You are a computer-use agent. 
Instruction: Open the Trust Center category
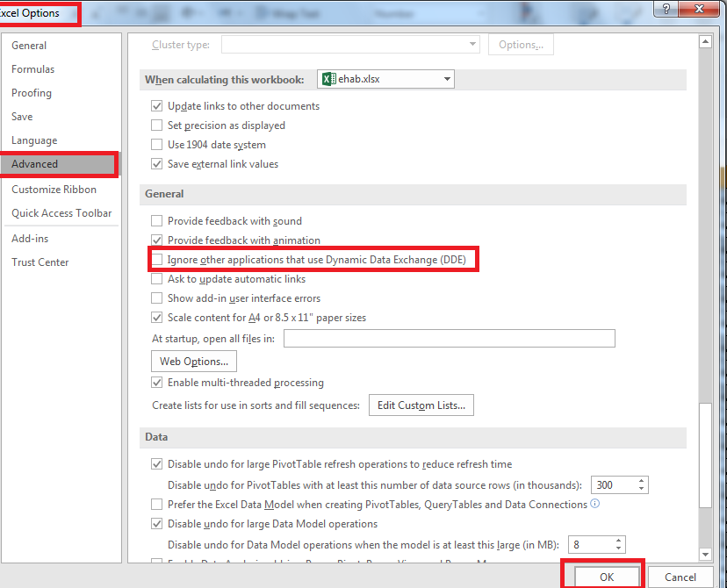click(40, 262)
